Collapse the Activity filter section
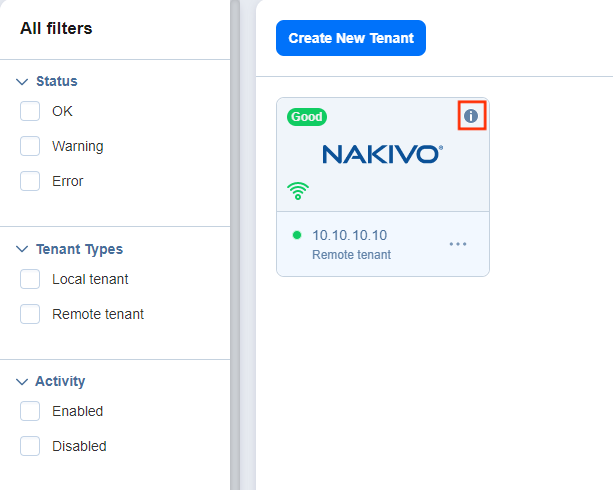This screenshot has width=613, height=490. 23,381
